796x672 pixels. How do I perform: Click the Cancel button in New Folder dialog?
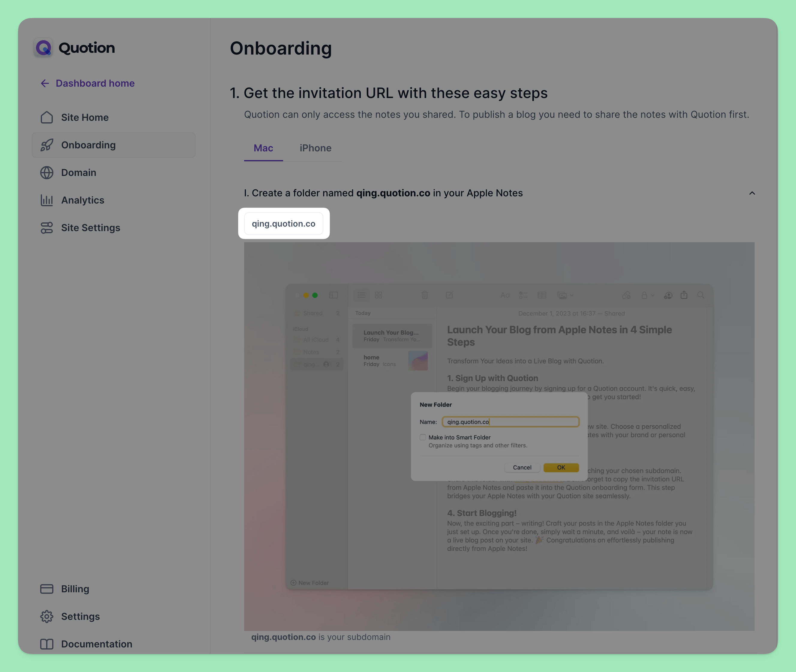[522, 467]
